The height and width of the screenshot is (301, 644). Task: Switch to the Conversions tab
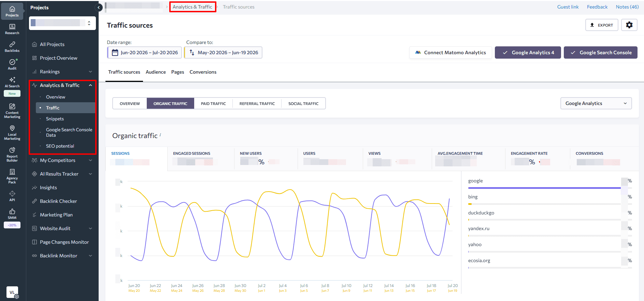click(x=203, y=72)
